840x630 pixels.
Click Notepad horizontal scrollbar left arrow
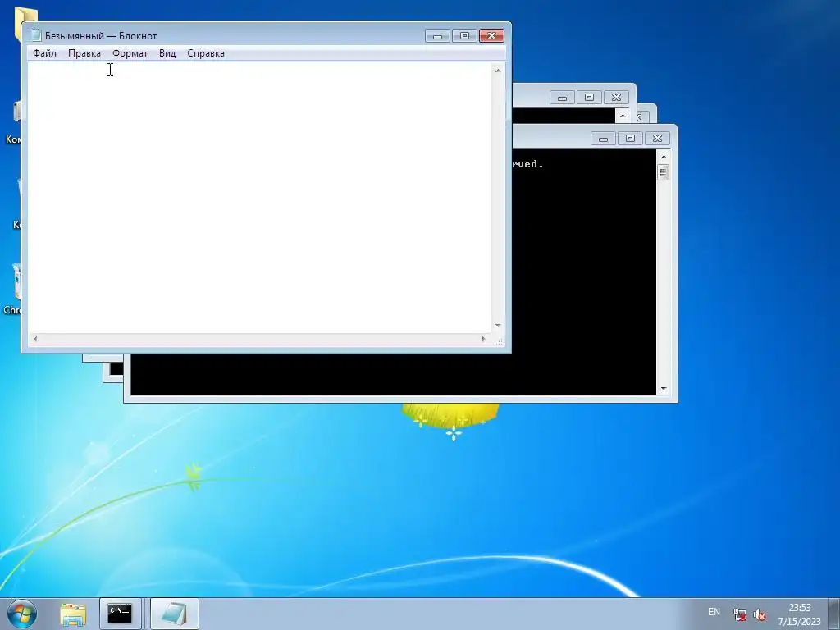click(x=35, y=339)
